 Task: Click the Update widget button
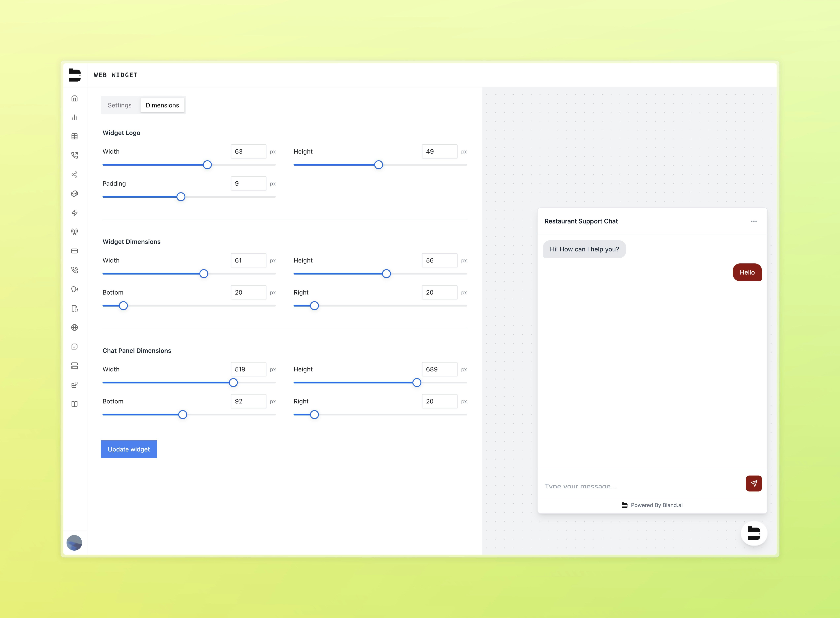pos(129,449)
